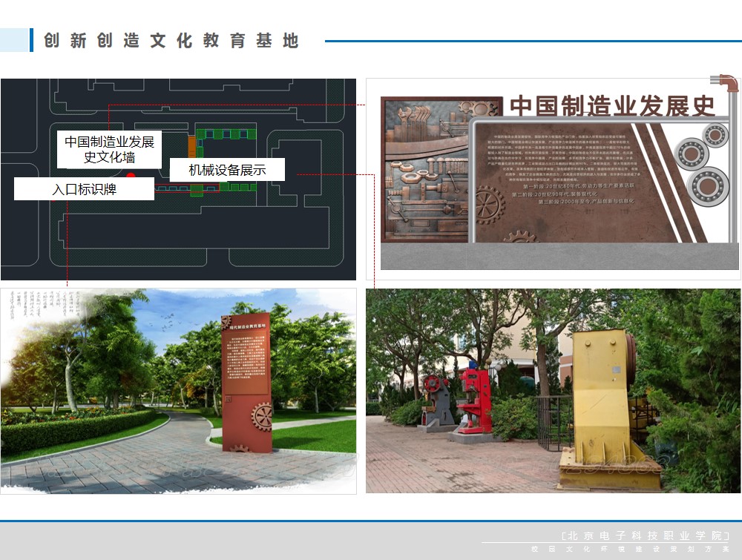Screen dimensions: 742x560
Task: Select the blue accent bar beside title
Action: click(x=31, y=40)
